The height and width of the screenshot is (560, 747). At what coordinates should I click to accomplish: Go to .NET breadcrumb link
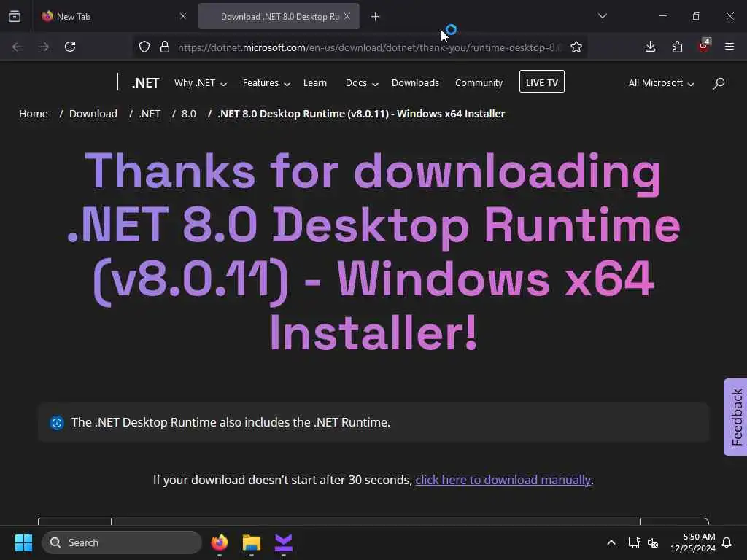click(150, 114)
